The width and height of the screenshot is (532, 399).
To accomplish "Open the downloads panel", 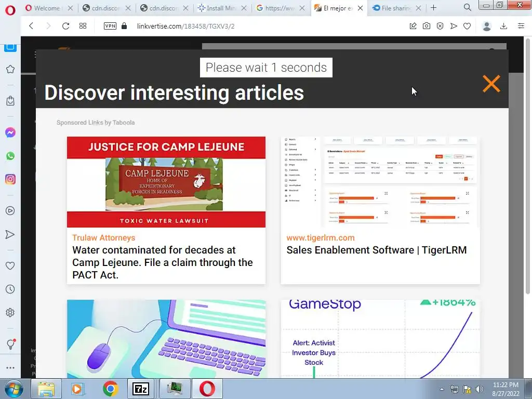I will point(504,26).
